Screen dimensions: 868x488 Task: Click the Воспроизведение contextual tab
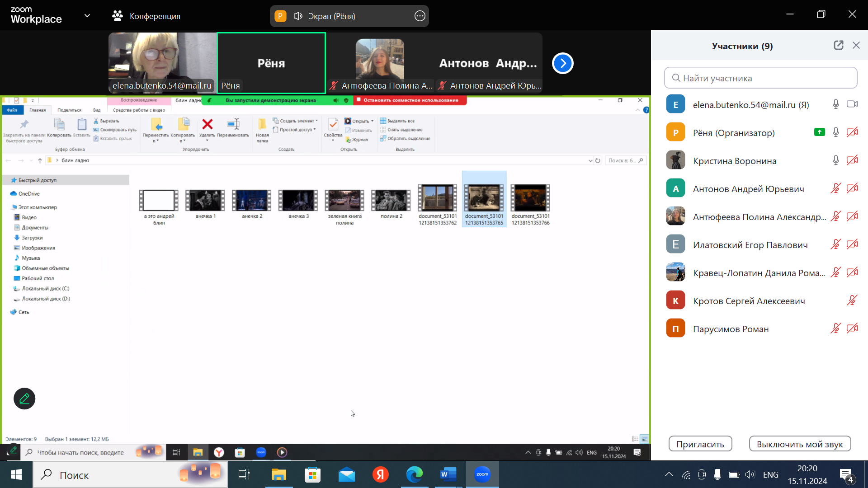point(139,100)
